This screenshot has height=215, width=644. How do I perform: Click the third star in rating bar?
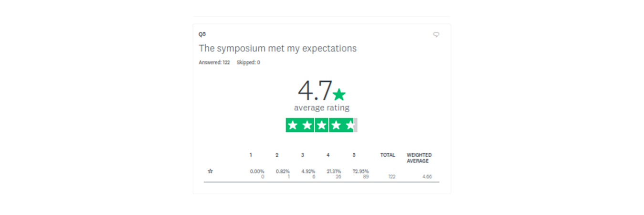point(321,125)
